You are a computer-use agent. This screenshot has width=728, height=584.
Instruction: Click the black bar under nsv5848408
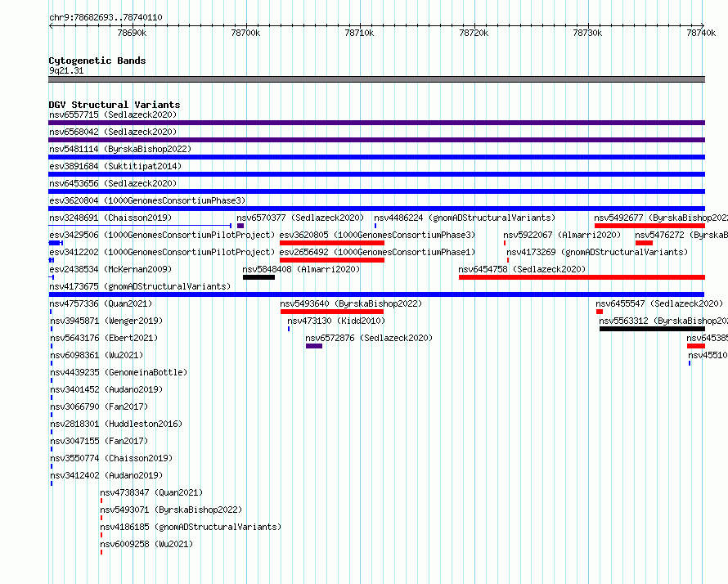[258, 277]
